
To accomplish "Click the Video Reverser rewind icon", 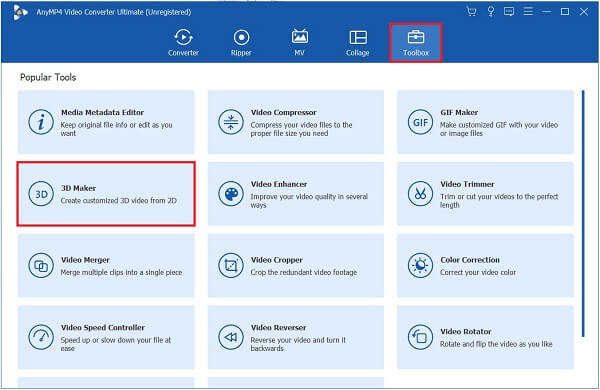I will click(x=231, y=337).
